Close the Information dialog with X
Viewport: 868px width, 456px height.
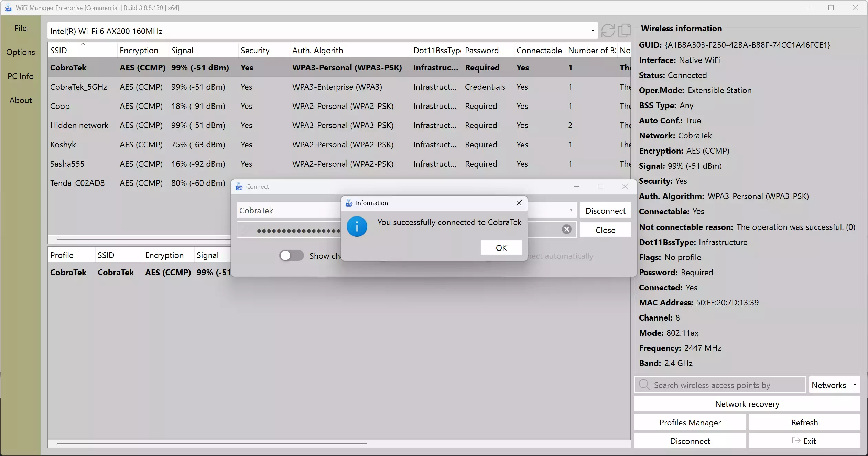(519, 203)
